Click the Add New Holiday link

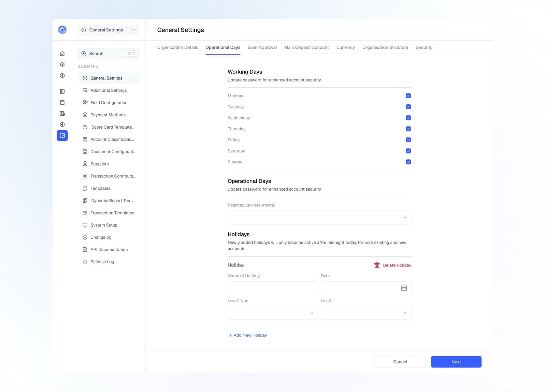click(x=248, y=335)
